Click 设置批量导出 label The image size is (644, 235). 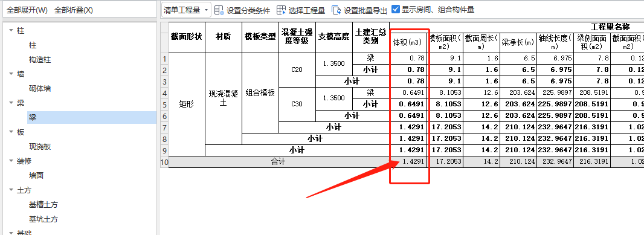pyautogui.click(x=365, y=11)
